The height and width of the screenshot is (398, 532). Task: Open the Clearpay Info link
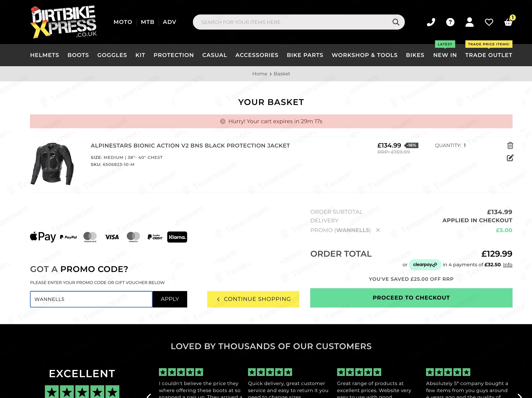point(507,265)
